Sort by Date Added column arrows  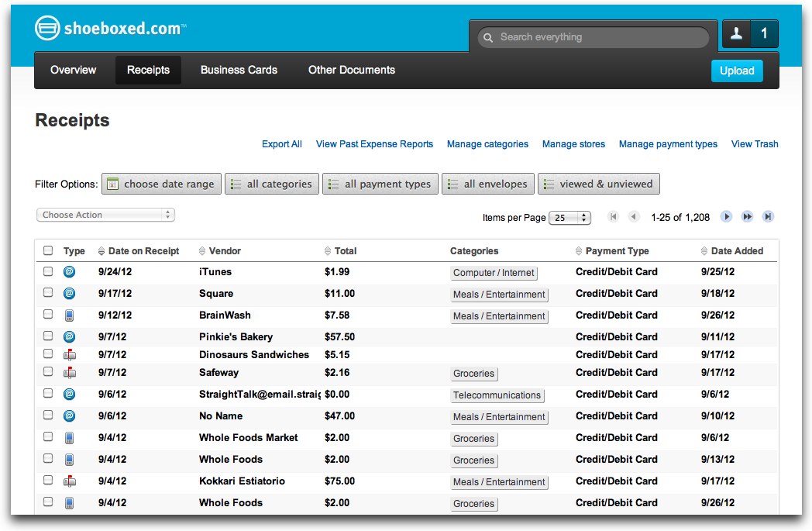[x=704, y=251]
